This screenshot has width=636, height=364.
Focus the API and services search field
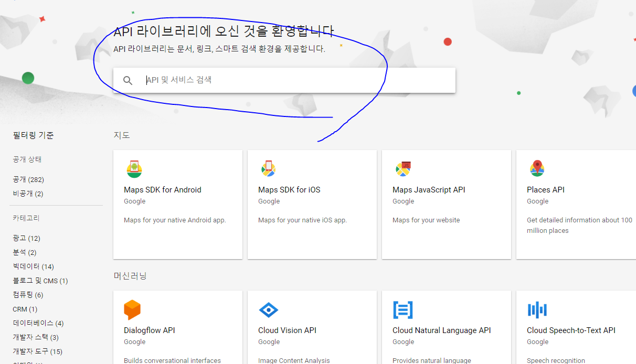point(284,80)
